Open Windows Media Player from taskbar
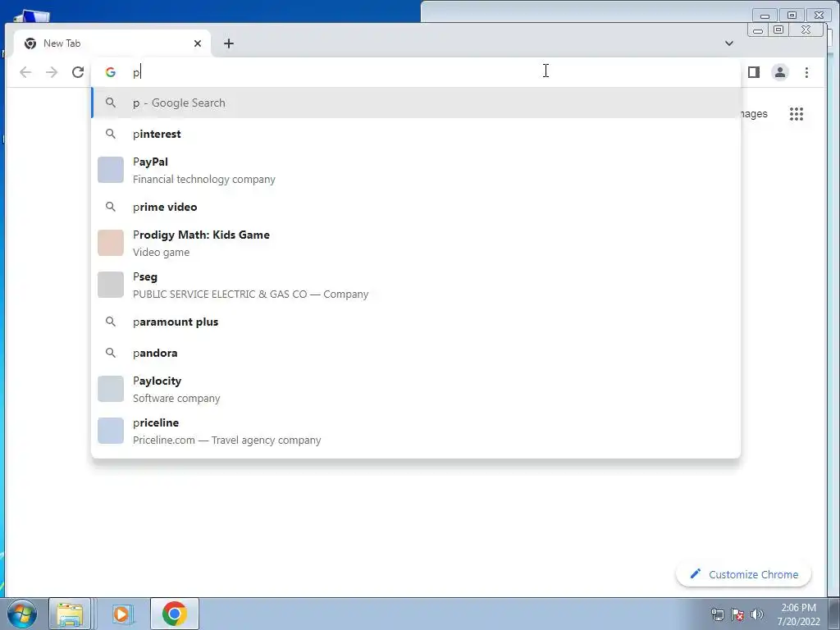The height and width of the screenshot is (630, 840). [122, 614]
